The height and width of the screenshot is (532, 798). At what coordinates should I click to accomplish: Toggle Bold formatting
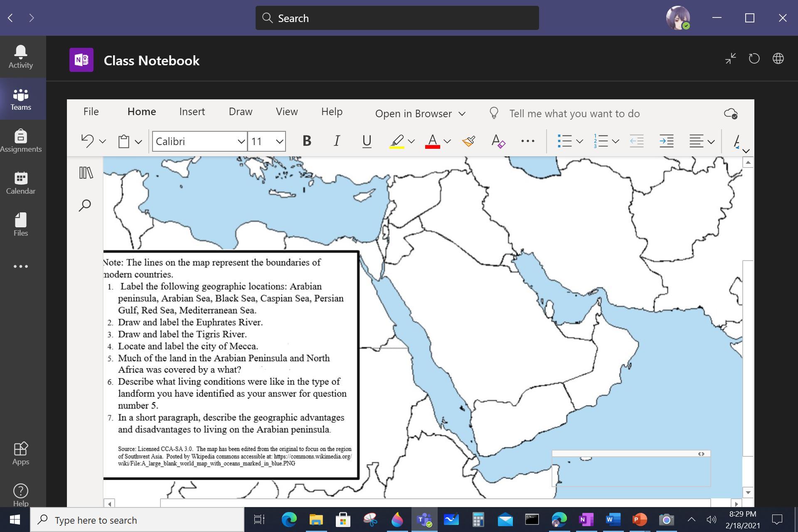coord(307,141)
